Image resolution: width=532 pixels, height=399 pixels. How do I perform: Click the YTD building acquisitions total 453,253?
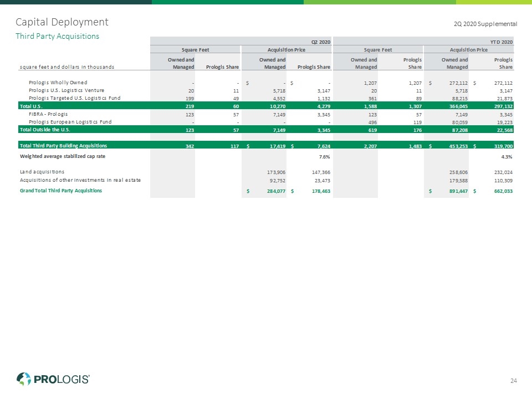458,146
